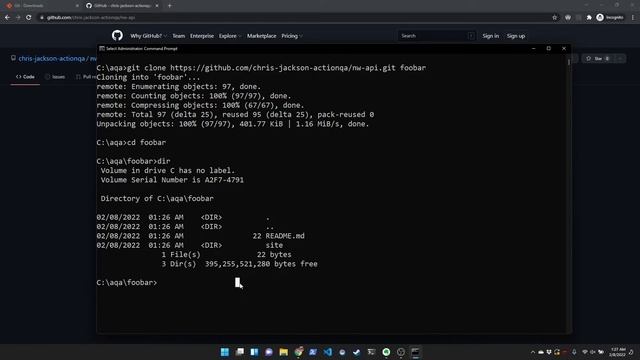Click the GitHub Octocat logo in the browser
Viewport: 640px width, 360px height.
coord(117,36)
